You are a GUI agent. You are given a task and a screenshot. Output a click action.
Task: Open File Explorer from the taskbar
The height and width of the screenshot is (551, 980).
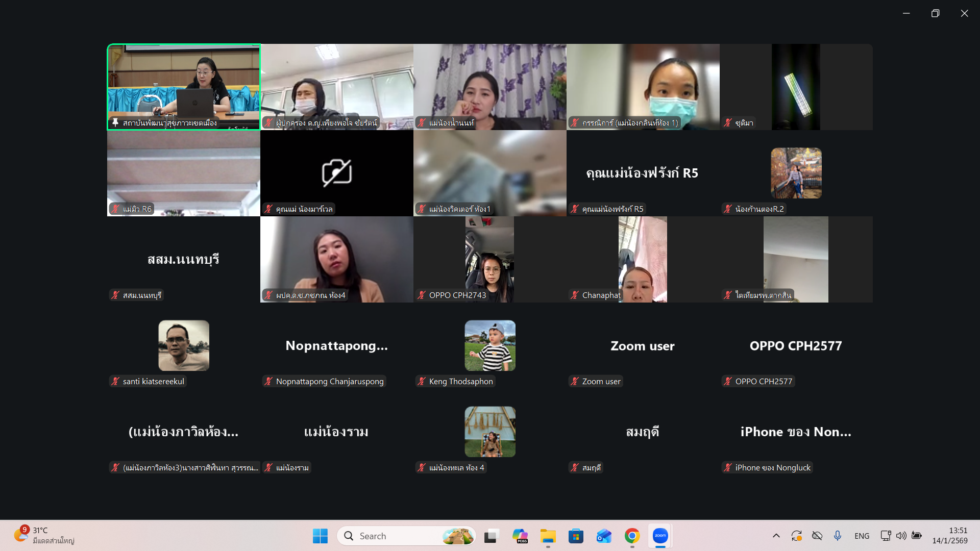(548, 536)
